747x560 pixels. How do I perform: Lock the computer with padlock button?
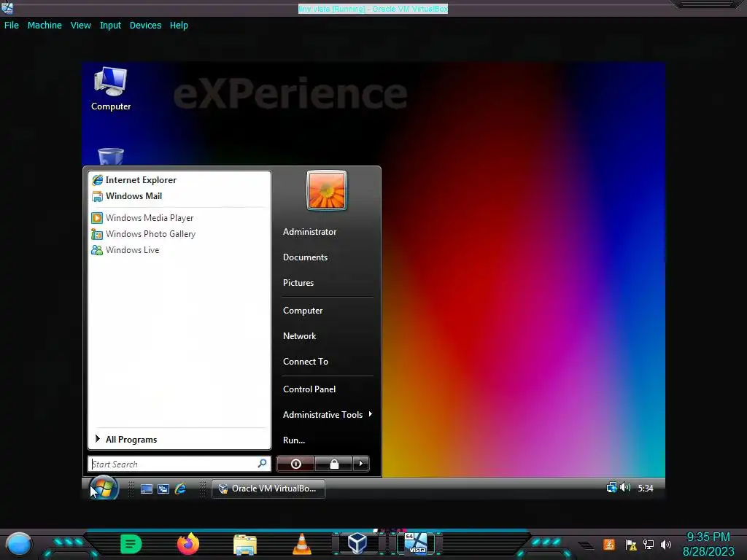point(334,464)
